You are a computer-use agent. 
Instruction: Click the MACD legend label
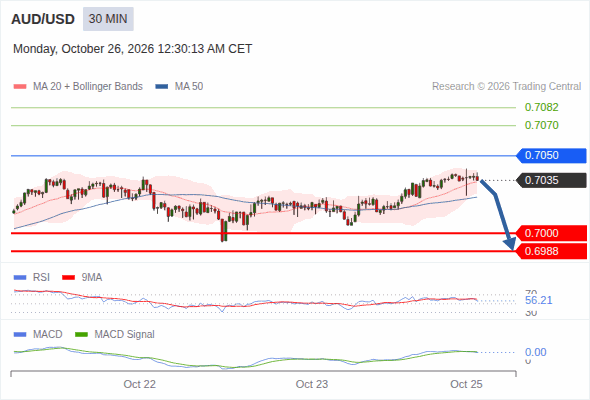[47, 335]
